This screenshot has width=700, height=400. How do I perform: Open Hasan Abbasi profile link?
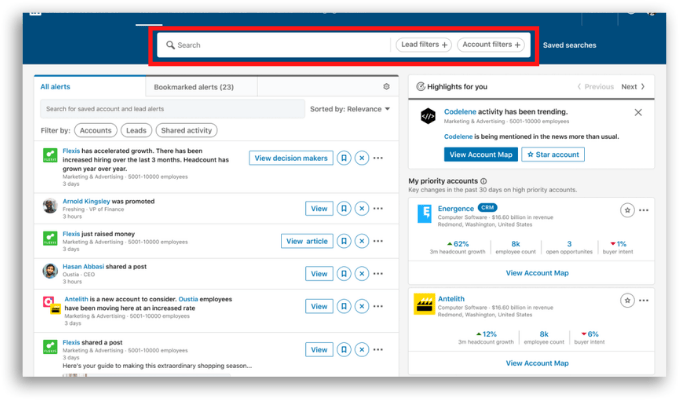83,267
